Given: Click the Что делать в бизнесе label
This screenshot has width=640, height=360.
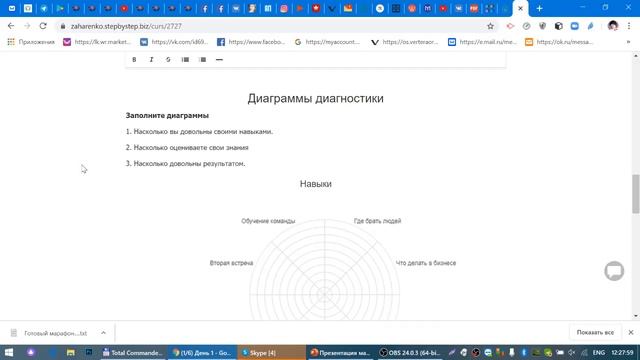Looking at the screenshot, I should click(x=426, y=263).
